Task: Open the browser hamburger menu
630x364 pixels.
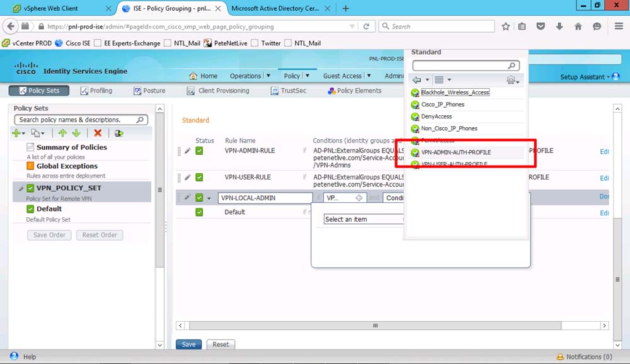Action: point(619,26)
